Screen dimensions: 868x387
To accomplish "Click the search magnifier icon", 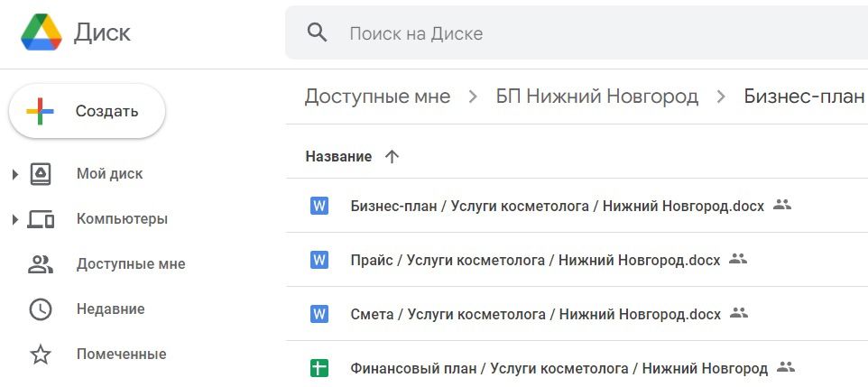I will click(x=318, y=33).
